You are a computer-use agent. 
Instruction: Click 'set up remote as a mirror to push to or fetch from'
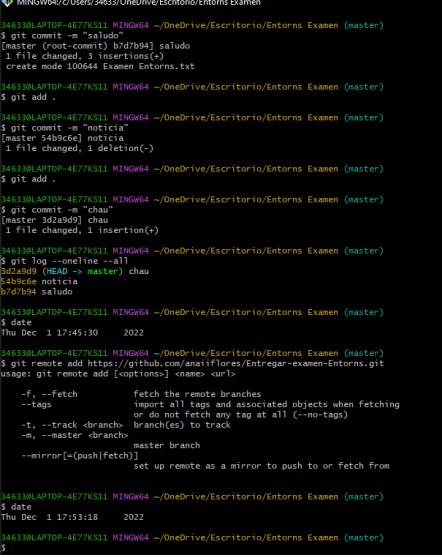click(x=262, y=466)
